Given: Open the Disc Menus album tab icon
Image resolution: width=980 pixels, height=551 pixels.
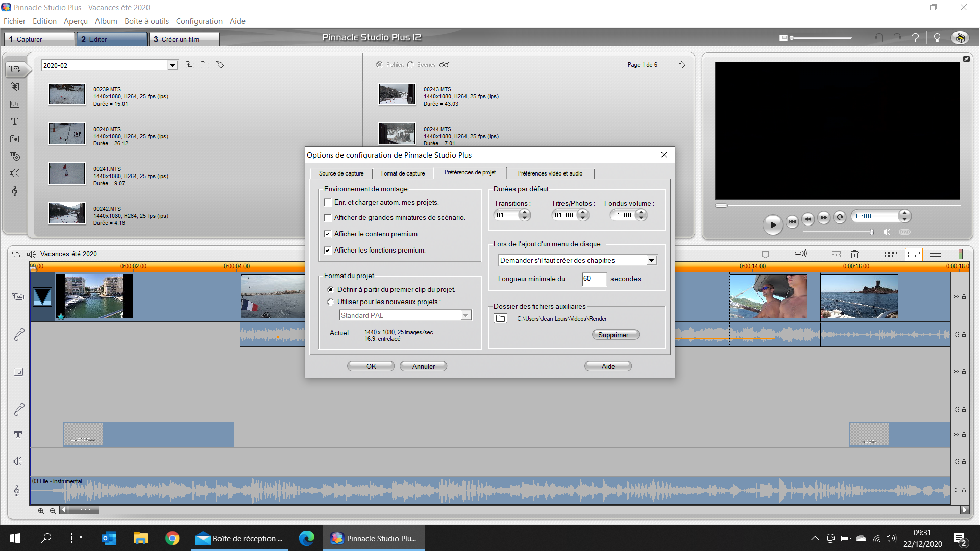Looking at the screenshot, I should click(15, 156).
